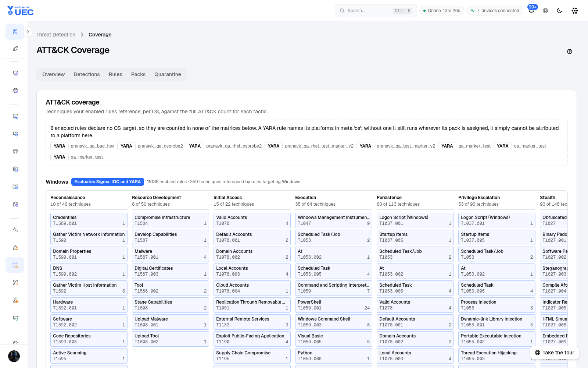The image size is (588, 368).
Task: Click the lifebuoy support icon in header
Action: [x=545, y=11]
